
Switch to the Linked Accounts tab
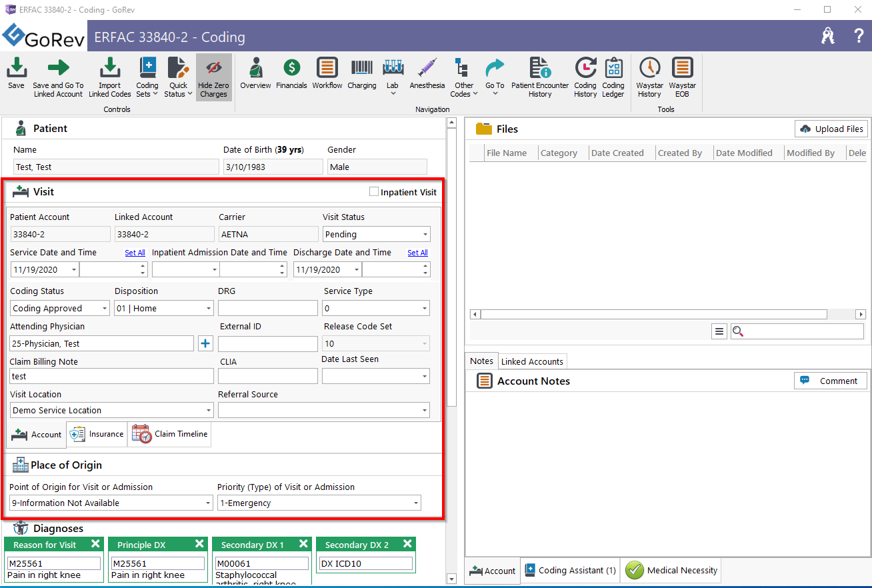pos(532,361)
